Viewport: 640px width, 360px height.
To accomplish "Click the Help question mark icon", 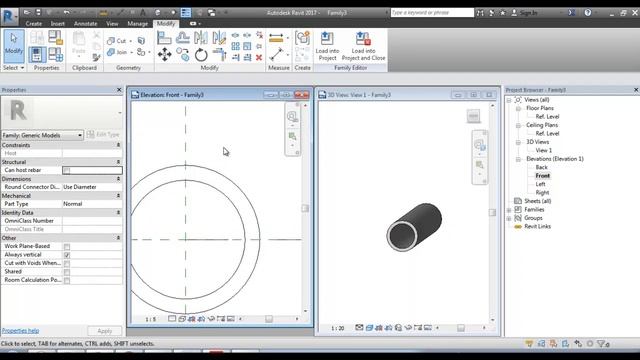I will click(x=587, y=13).
